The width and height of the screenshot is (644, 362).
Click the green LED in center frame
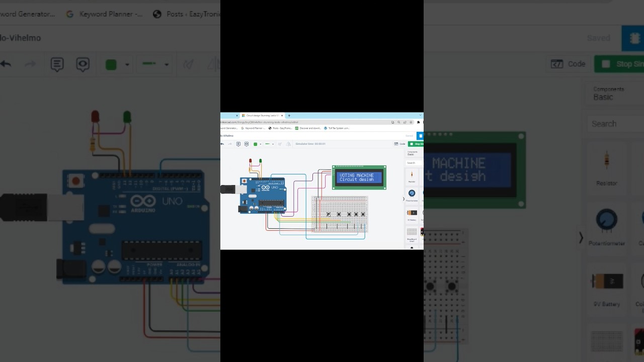pyautogui.click(x=260, y=161)
